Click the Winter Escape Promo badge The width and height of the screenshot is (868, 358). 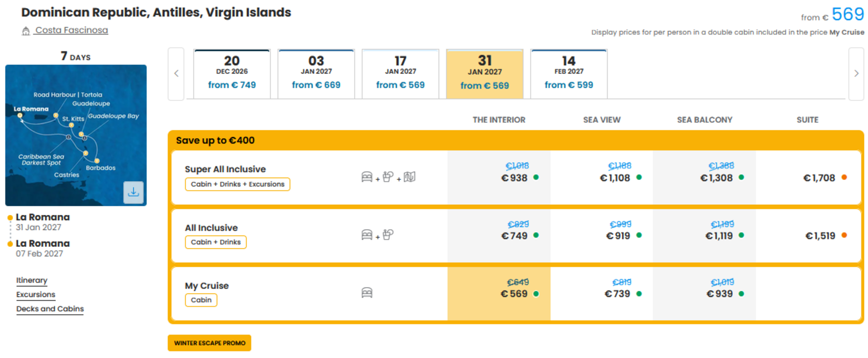tap(210, 343)
